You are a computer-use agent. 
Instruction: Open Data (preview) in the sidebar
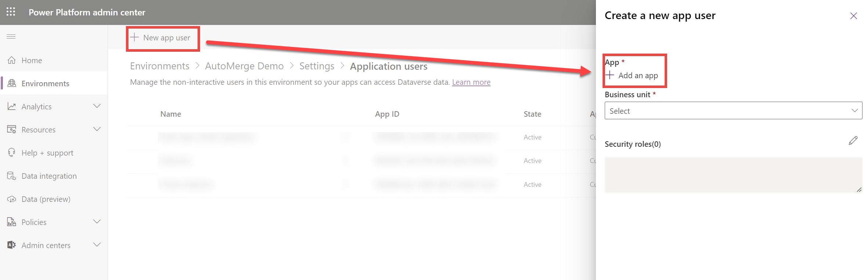pyautogui.click(x=54, y=199)
